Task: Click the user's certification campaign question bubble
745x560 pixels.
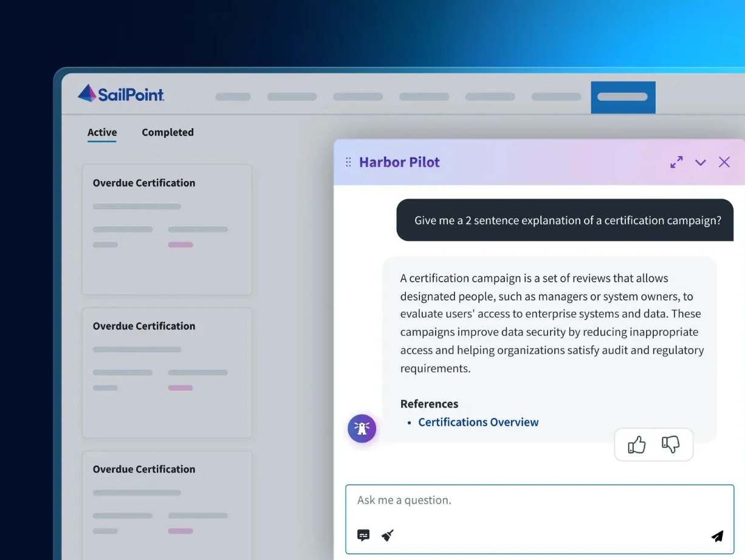Action: click(x=565, y=220)
